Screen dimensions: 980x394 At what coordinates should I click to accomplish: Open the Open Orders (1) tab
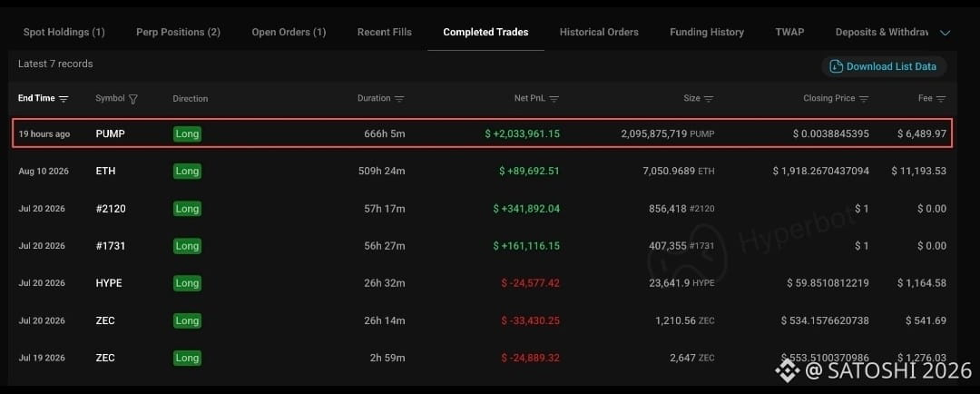coord(289,32)
